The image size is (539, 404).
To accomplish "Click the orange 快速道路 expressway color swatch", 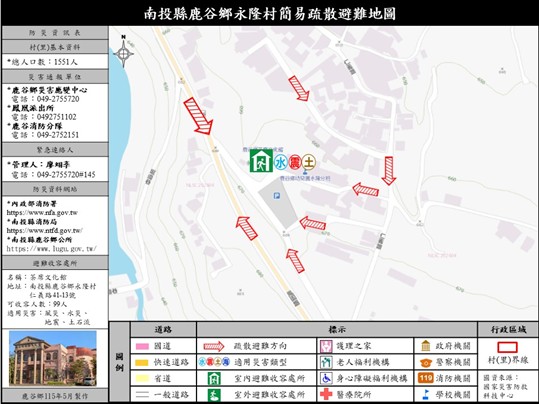I will (x=142, y=362).
